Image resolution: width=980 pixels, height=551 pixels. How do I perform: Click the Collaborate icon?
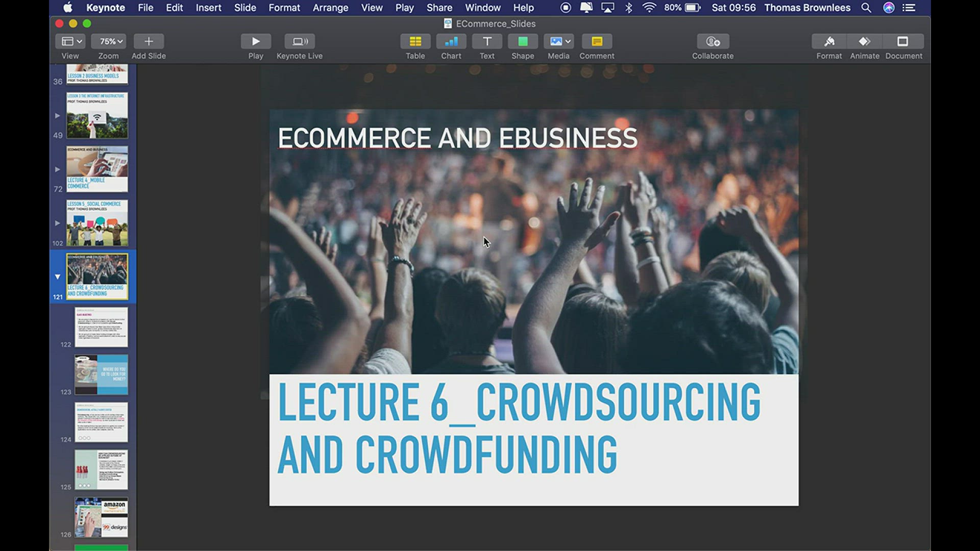[x=713, y=41]
